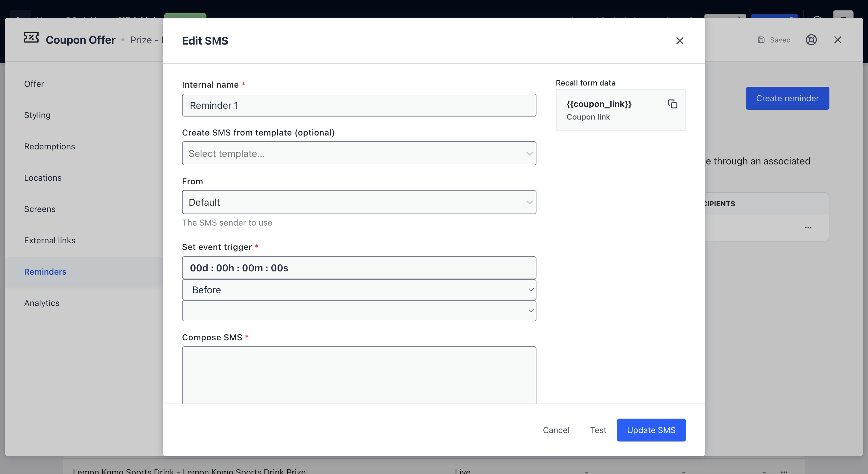Click the event trigger duration field
The image size is (868, 474).
click(x=359, y=268)
